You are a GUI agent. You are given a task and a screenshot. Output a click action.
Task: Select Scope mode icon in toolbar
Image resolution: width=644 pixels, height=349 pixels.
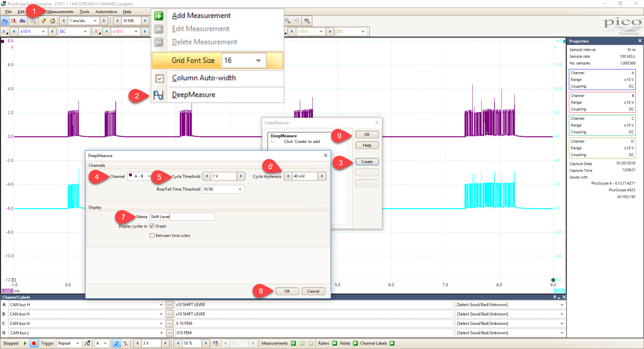pyautogui.click(x=5, y=21)
